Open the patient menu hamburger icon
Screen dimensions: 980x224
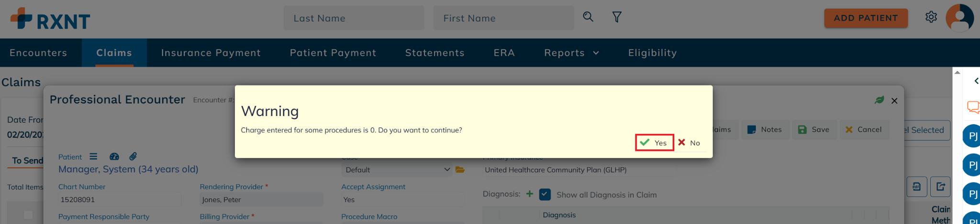[93, 157]
